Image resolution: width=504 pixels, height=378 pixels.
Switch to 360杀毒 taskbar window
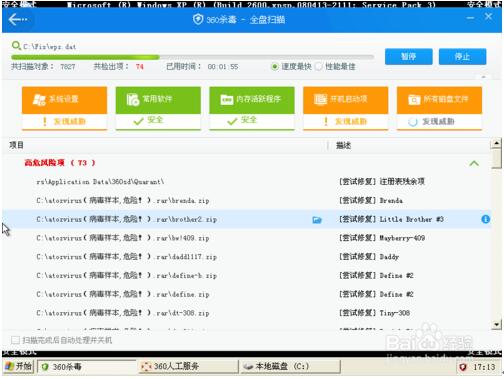(x=87, y=367)
